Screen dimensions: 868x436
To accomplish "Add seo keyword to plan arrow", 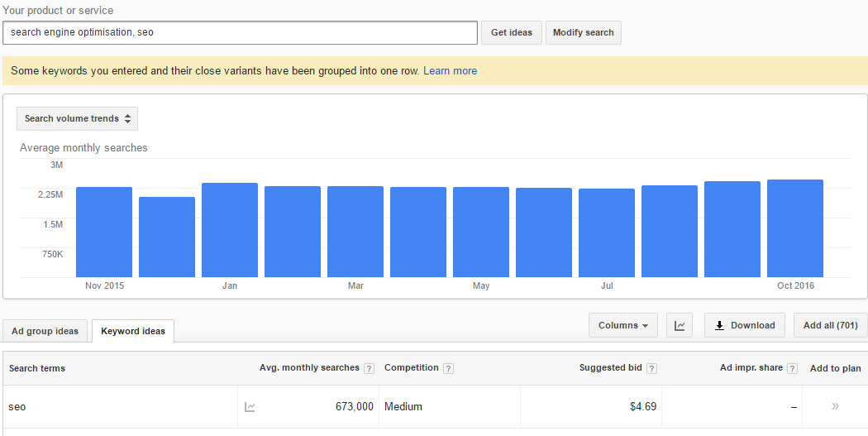I will (x=835, y=407).
